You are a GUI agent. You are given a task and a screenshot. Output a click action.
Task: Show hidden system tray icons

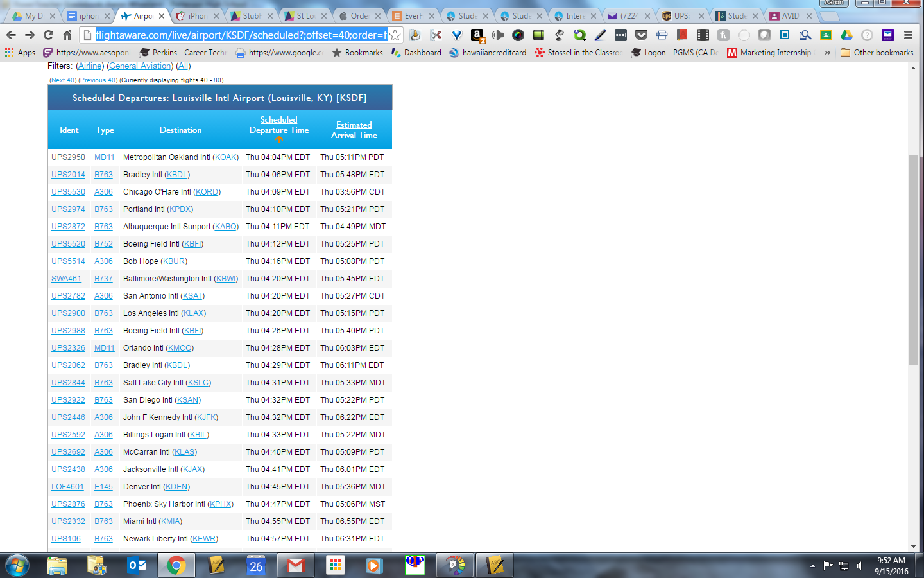812,566
